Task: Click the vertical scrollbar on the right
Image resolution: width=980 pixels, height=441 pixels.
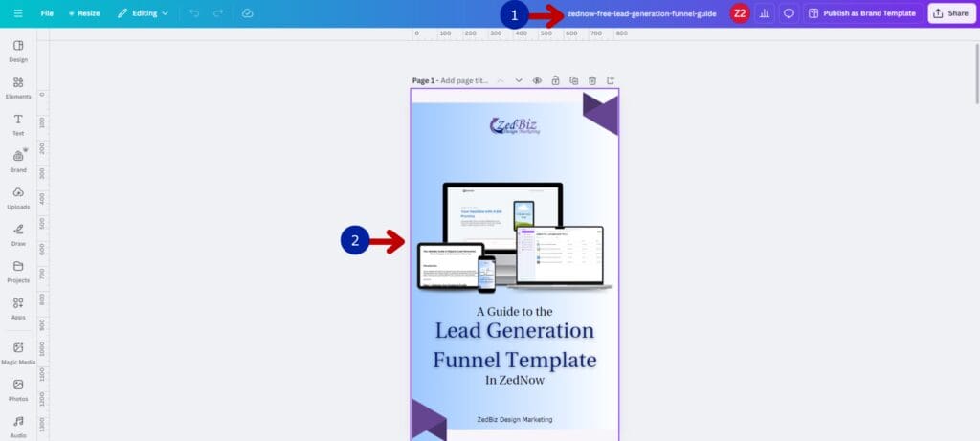Action: click(976, 74)
